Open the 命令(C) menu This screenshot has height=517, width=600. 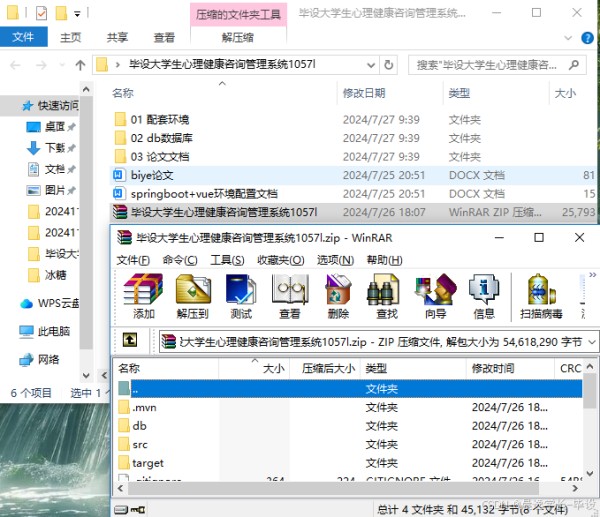180,260
